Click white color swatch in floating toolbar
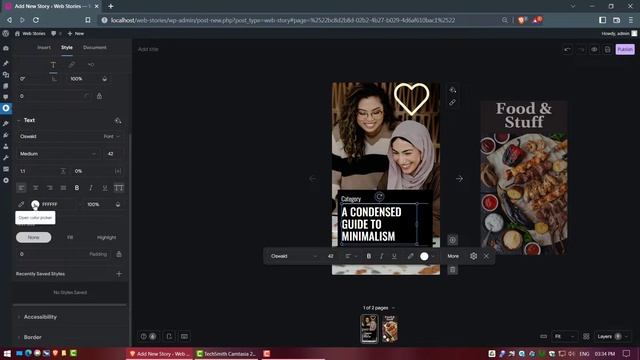Image resolution: width=640 pixels, height=360 pixels. point(424,256)
